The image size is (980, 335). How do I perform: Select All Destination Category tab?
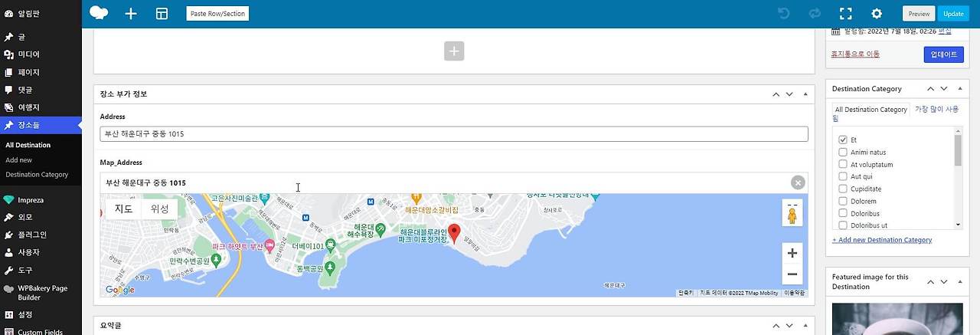[x=871, y=110]
